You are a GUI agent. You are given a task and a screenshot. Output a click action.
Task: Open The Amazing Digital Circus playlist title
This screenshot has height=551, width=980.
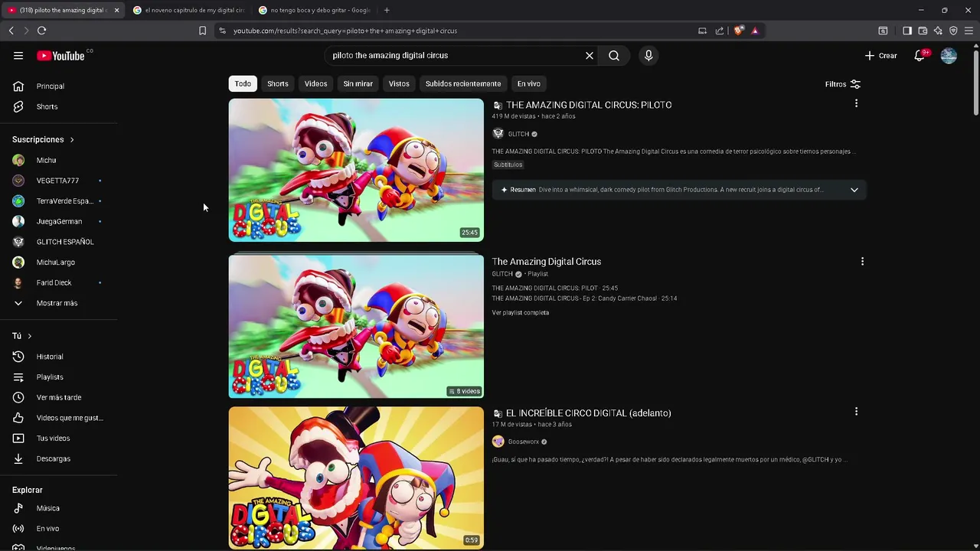(546, 262)
